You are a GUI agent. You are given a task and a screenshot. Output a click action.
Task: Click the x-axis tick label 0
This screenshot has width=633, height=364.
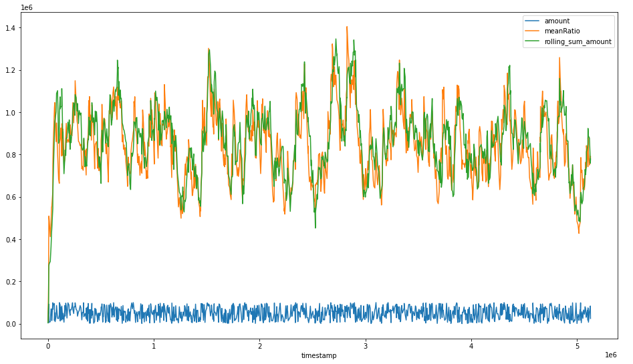(x=48, y=346)
